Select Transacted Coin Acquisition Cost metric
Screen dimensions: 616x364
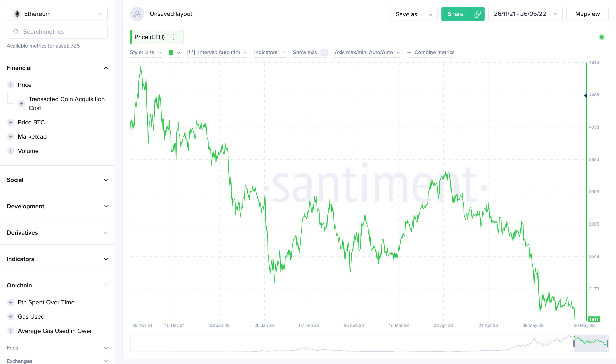tap(67, 104)
